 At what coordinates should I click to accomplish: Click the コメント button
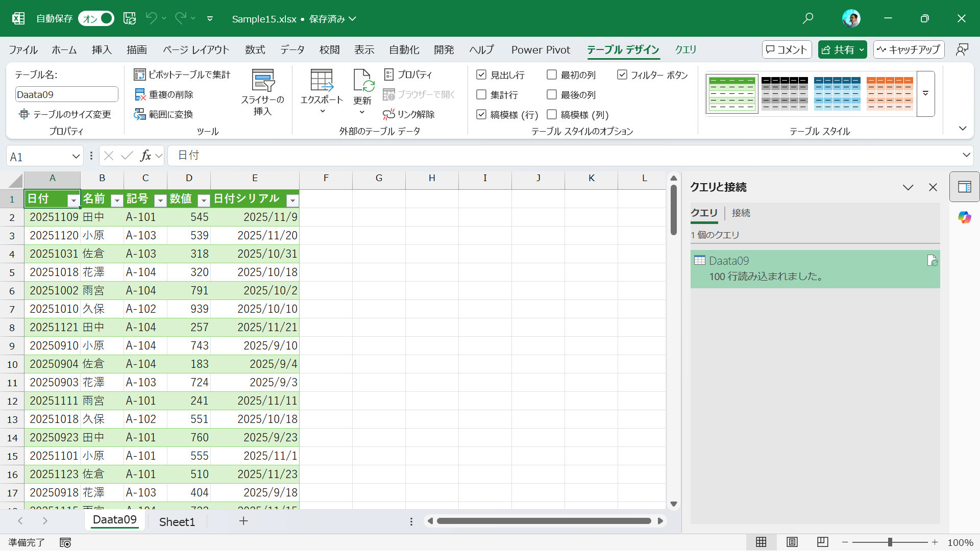(787, 49)
